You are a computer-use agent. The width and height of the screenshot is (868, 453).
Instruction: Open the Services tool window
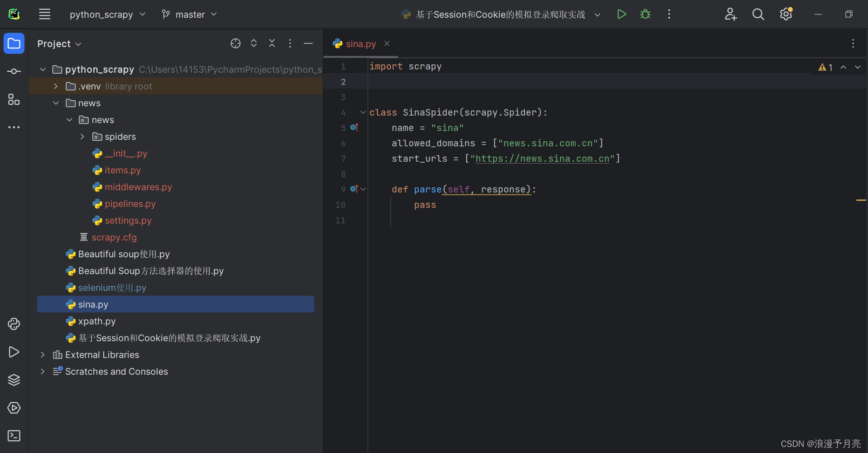(14, 408)
